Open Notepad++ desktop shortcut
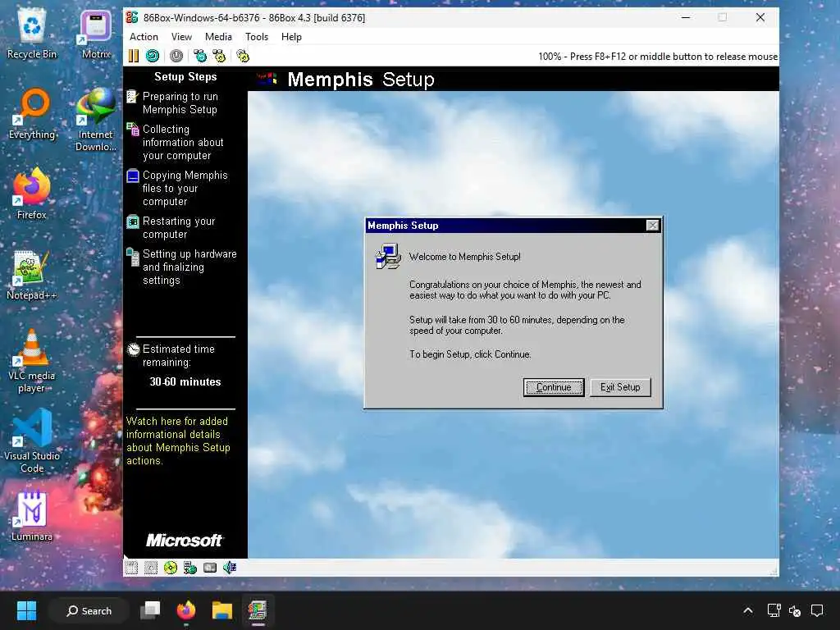This screenshot has height=630, width=840. 32,274
